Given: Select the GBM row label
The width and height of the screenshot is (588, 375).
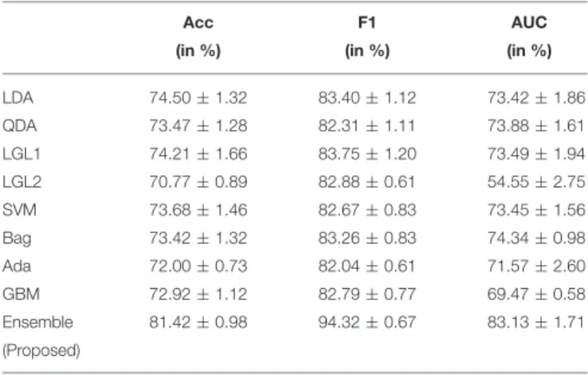Looking at the screenshot, I should 21,294.
